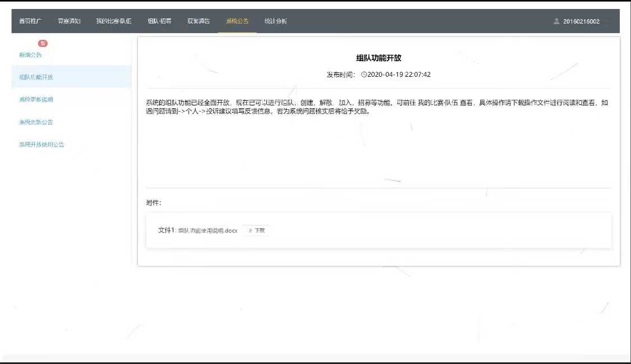Image resolution: width=631 pixels, height=364 pixels.
Task: Open 系统更新说明 announcement in the sidebar
Action: click(x=36, y=99)
